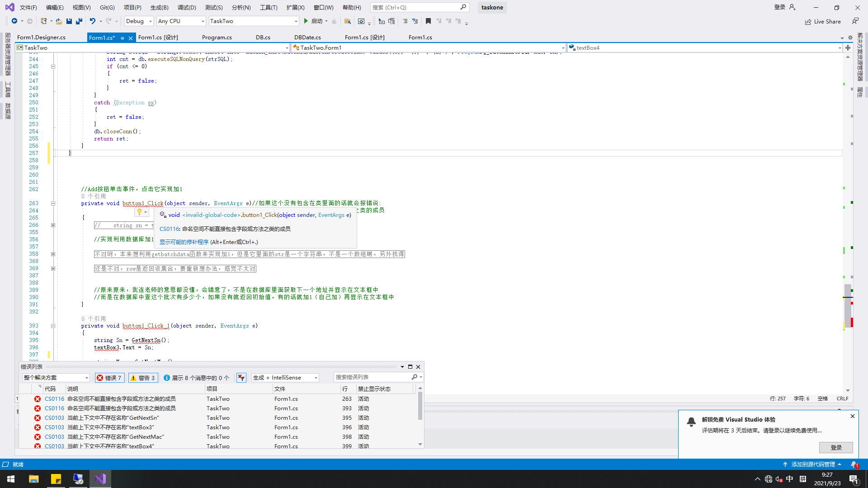Click the Navigate Backward arrow icon
The image size is (868, 488).
click(14, 21)
